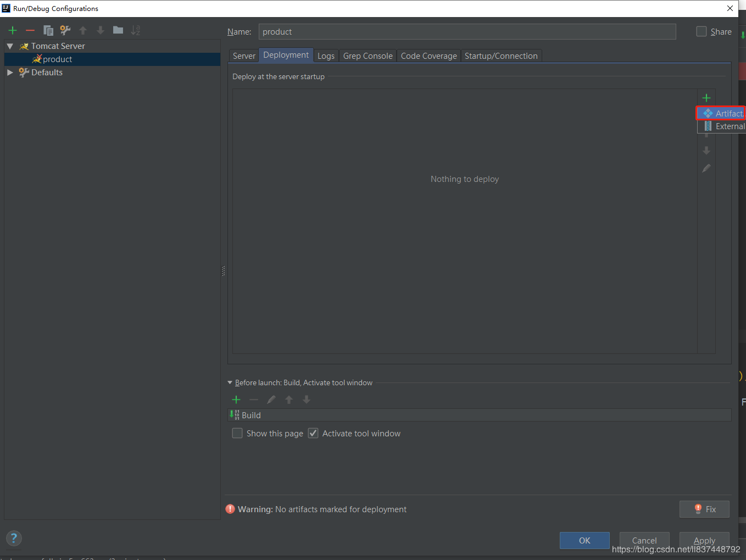Click the Fix button
Viewport: 746px width, 560px height.
(x=704, y=509)
